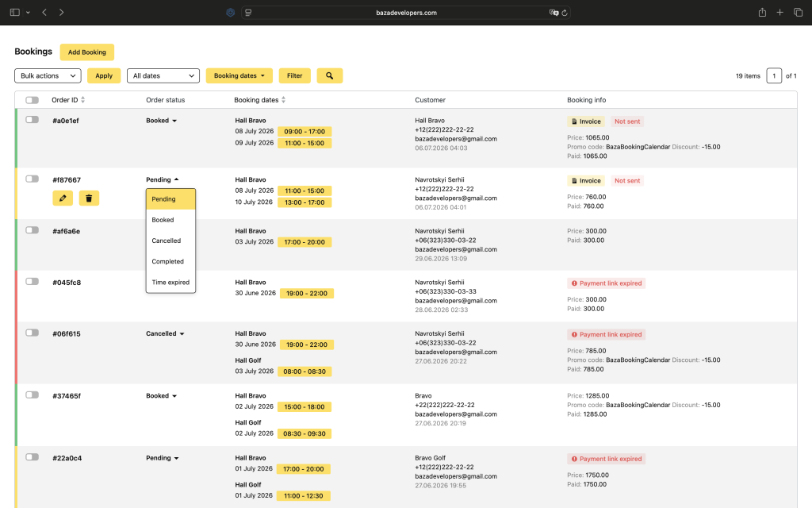The height and width of the screenshot is (508, 812).
Task: Select Booked in status menu
Action: pyautogui.click(x=170, y=220)
